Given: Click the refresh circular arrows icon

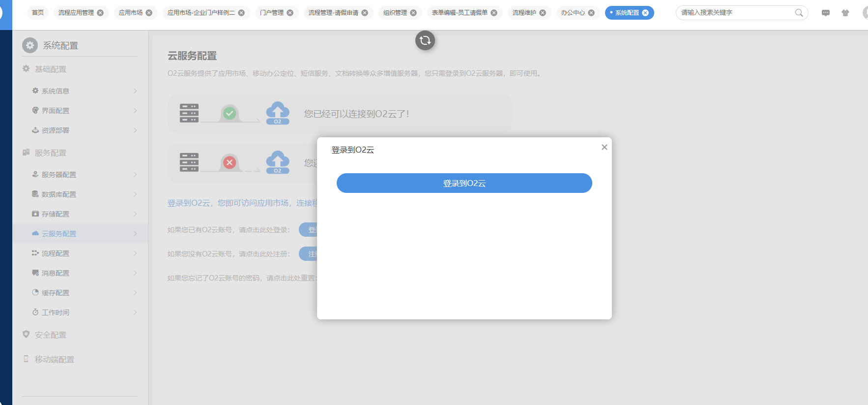Looking at the screenshot, I should [425, 40].
